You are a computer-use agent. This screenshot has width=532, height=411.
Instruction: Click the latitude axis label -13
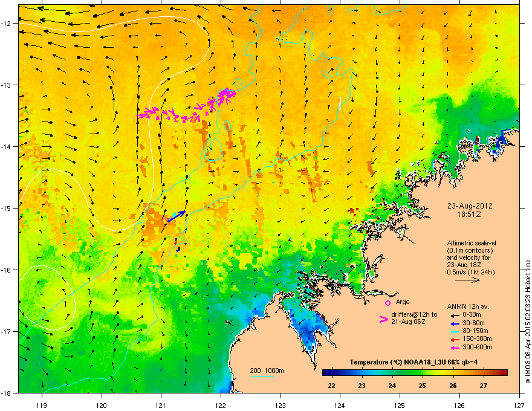pos(7,85)
